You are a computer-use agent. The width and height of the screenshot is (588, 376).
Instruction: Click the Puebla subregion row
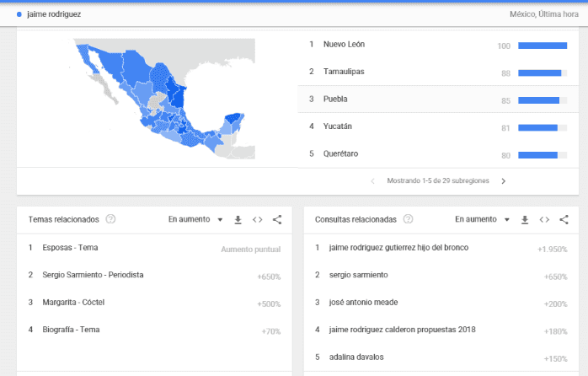tap(335, 99)
